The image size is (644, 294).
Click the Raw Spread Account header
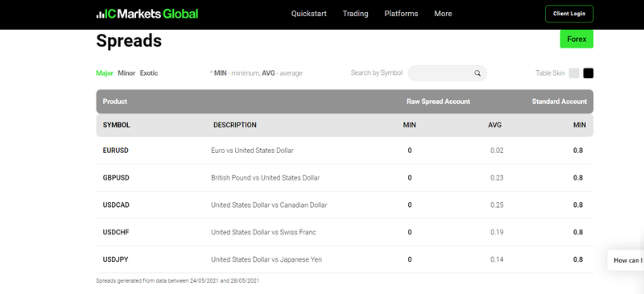[438, 101]
